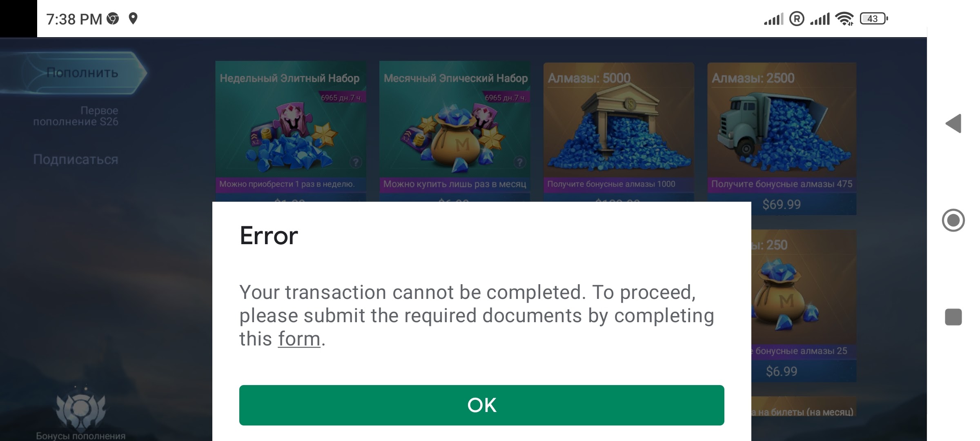Screen dimensions: 980x441
Task: Tap the back arrow navigation icon
Action: [x=954, y=122]
